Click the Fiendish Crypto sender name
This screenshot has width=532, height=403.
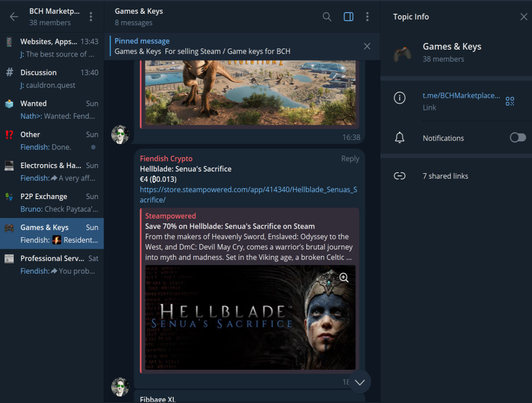(166, 158)
